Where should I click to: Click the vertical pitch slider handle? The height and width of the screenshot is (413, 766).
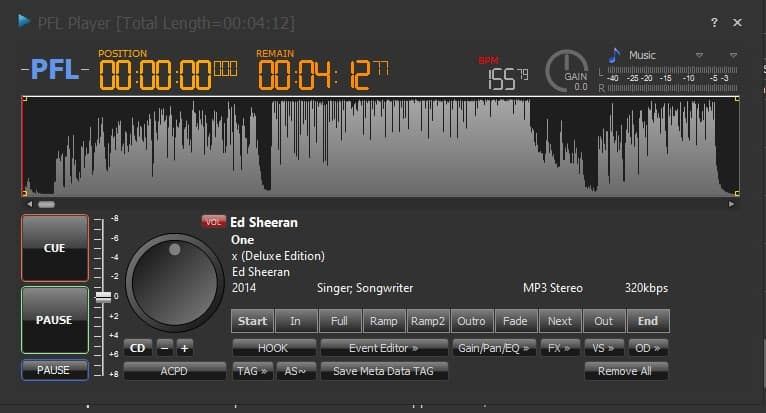point(103,297)
